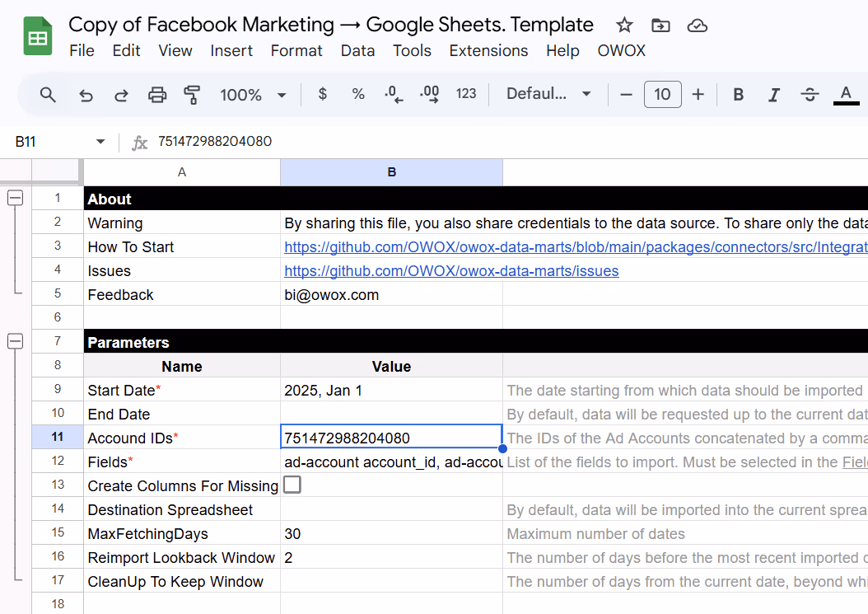Decrease the font size
The width and height of the screenshot is (868, 614).
[626, 95]
